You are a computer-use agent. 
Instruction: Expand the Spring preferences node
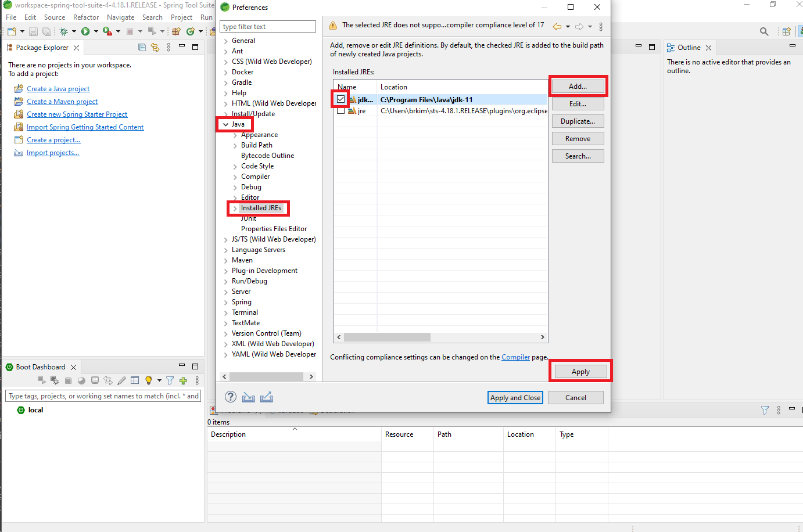point(226,302)
